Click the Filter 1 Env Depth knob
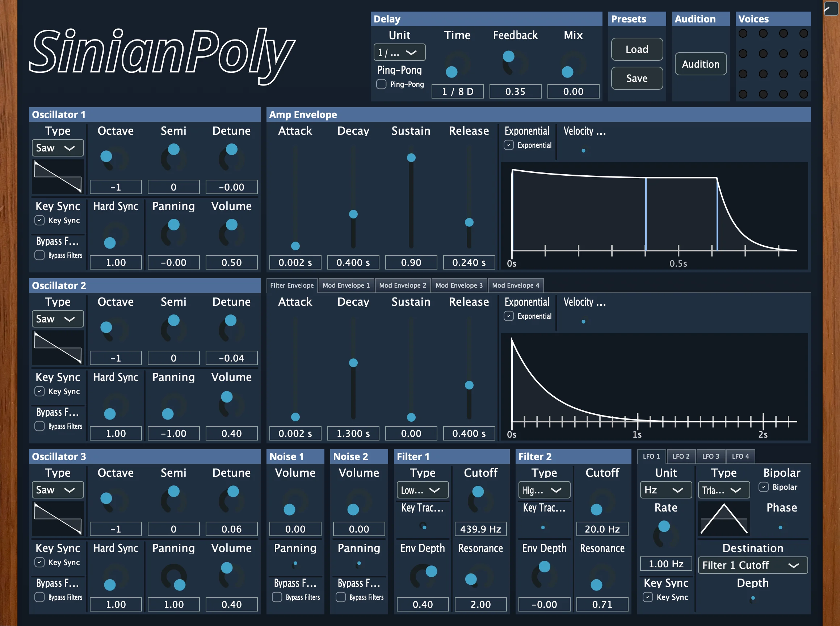 [x=423, y=577]
